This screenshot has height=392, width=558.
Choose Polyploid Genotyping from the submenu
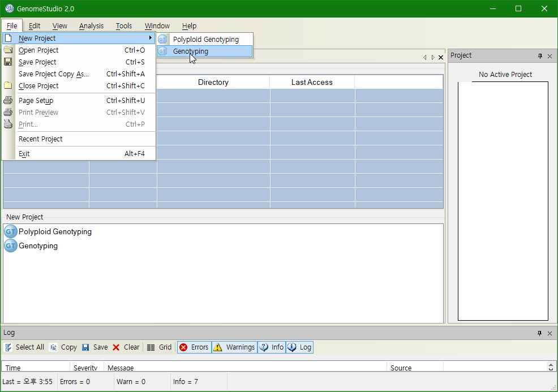205,39
